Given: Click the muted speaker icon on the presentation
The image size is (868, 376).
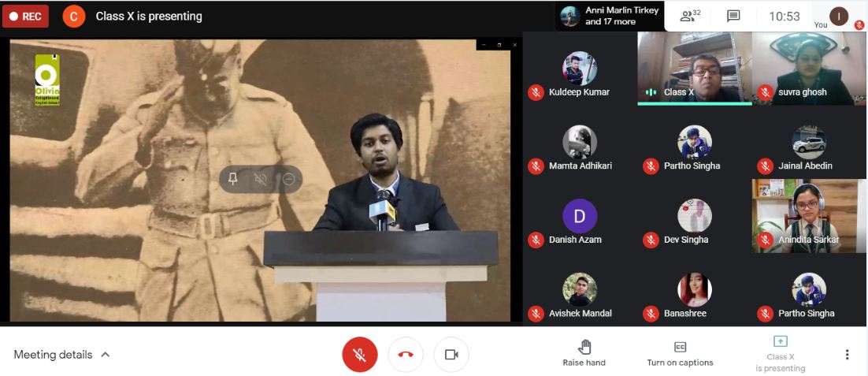Looking at the screenshot, I should pos(261,179).
